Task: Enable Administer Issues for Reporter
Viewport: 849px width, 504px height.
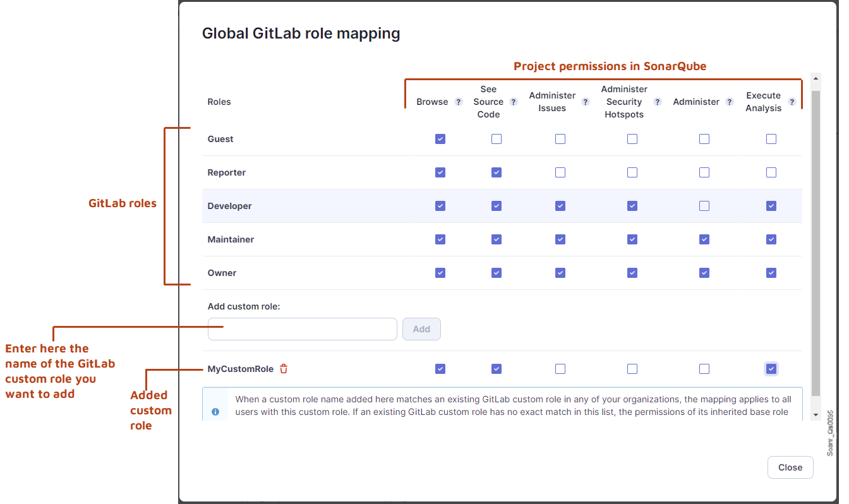Action: [560, 172]
